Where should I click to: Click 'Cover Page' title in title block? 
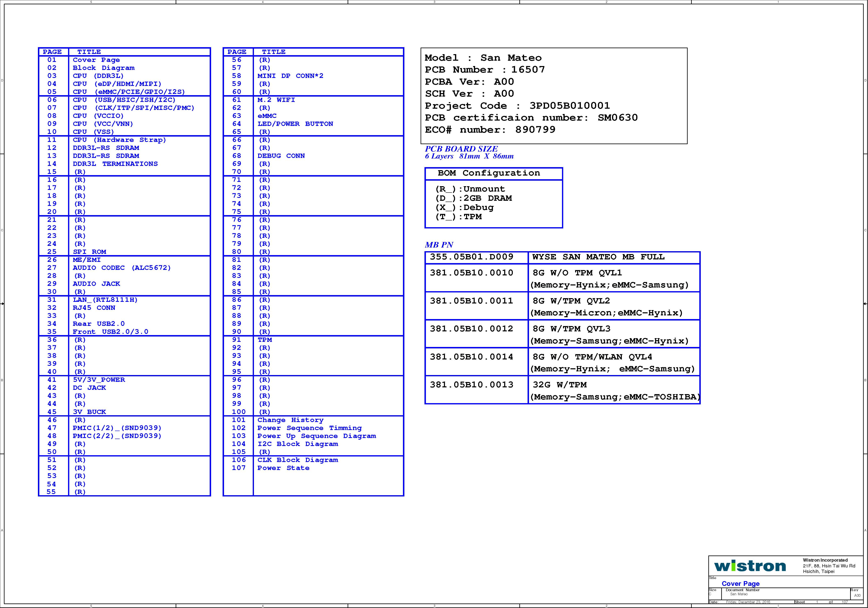pyautogui.click(x=740, y=583)
